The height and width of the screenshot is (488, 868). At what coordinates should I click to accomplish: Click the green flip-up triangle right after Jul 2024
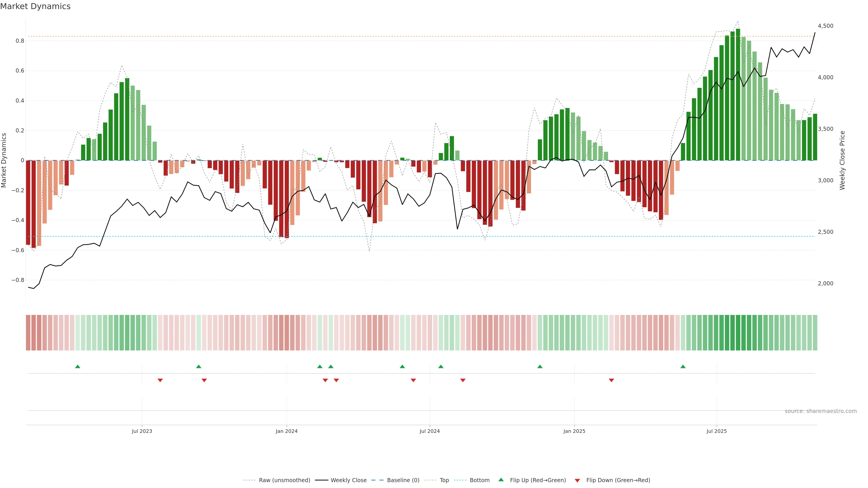[x=441, y=366]
